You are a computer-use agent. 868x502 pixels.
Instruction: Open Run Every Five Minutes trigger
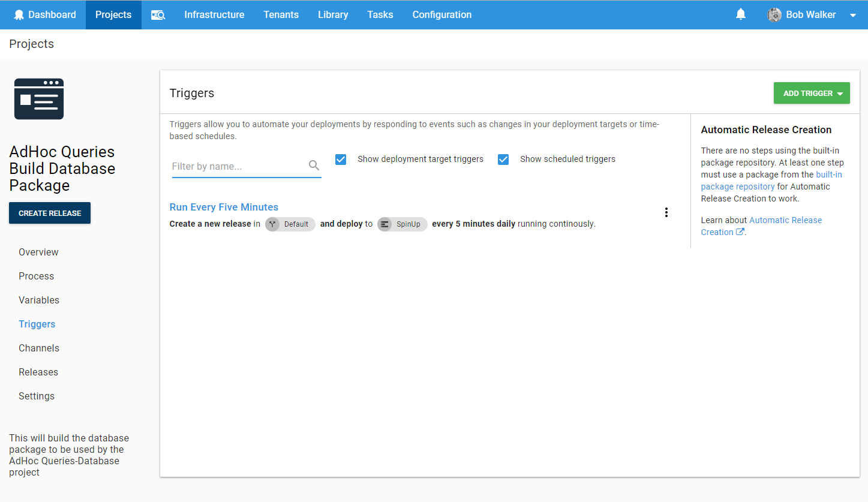[x=224, y=207]
